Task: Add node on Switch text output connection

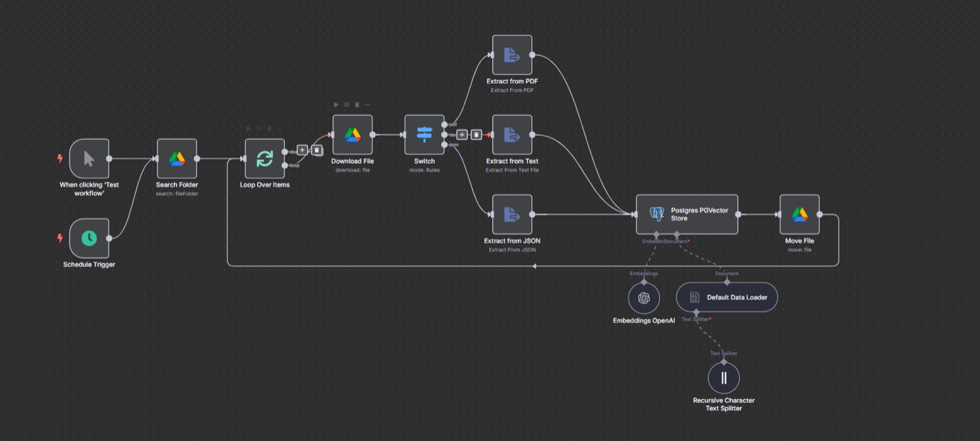Action: (x=462, y=134)
